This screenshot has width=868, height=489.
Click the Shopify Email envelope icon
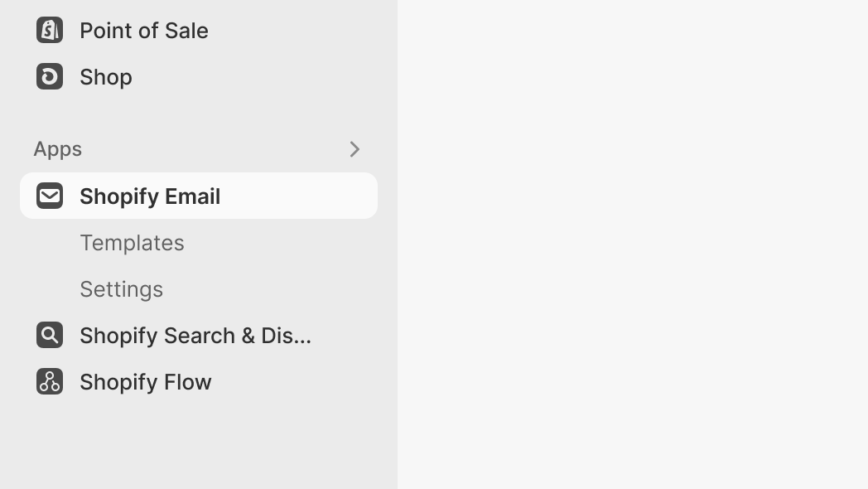click(50, 196)
